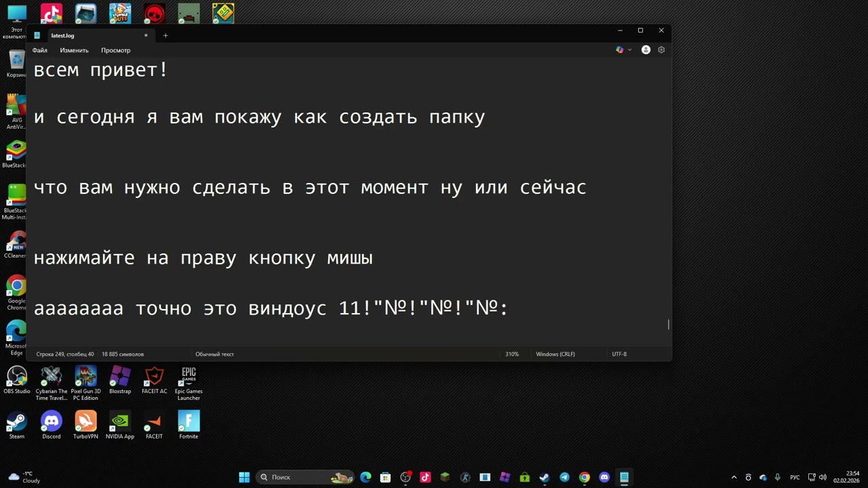The image size is (868, 488).
Task: Click the Обычный текст status entry
Action: [x=214, y=354]
